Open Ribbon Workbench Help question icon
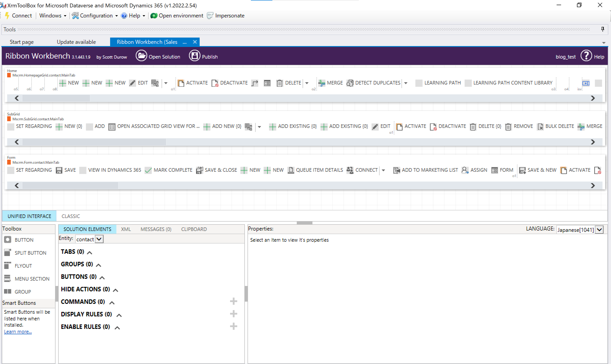Viewport: 611px width, 364px height. [586, 56]
